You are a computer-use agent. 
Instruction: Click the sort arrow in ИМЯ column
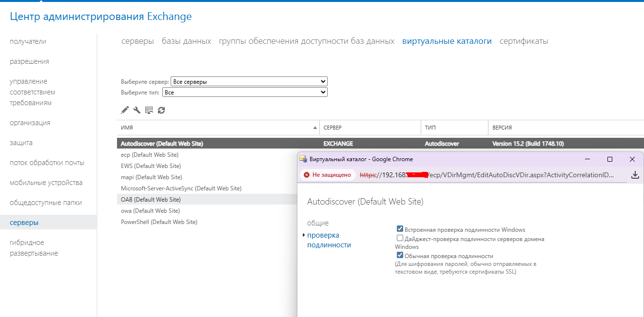tap(314, 128)
